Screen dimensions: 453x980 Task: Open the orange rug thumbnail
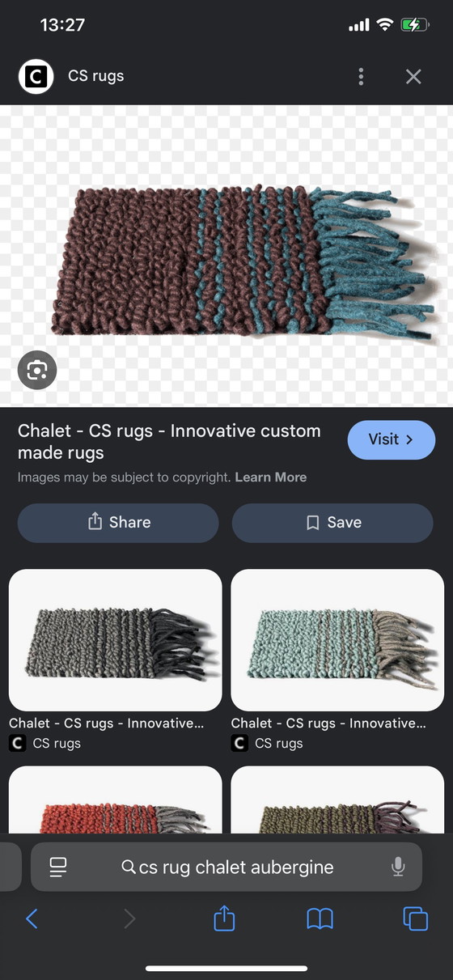pos(115,800)
